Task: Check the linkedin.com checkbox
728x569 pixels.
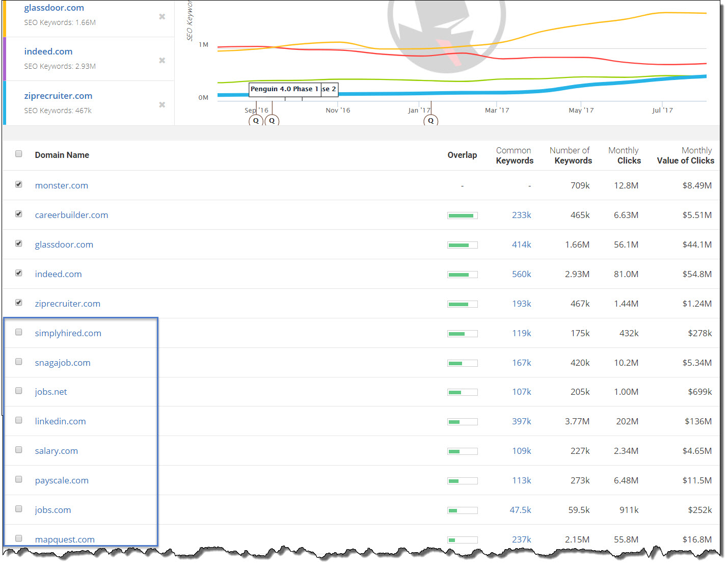Action: [x=19, y=420]
